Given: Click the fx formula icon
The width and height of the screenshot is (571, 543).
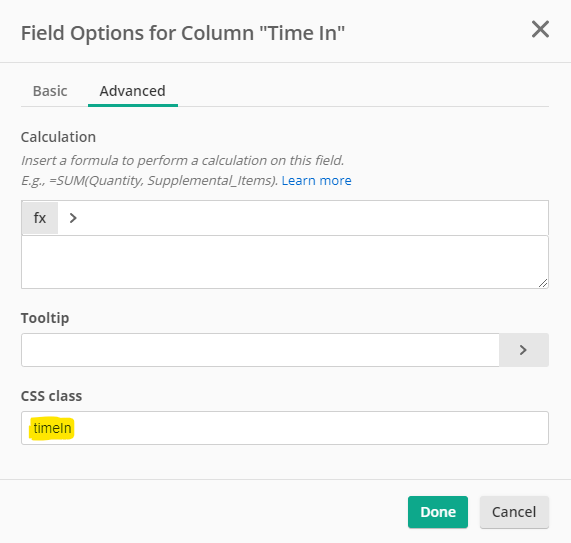Looking at the screenshot, I should (x=40, y=218).
